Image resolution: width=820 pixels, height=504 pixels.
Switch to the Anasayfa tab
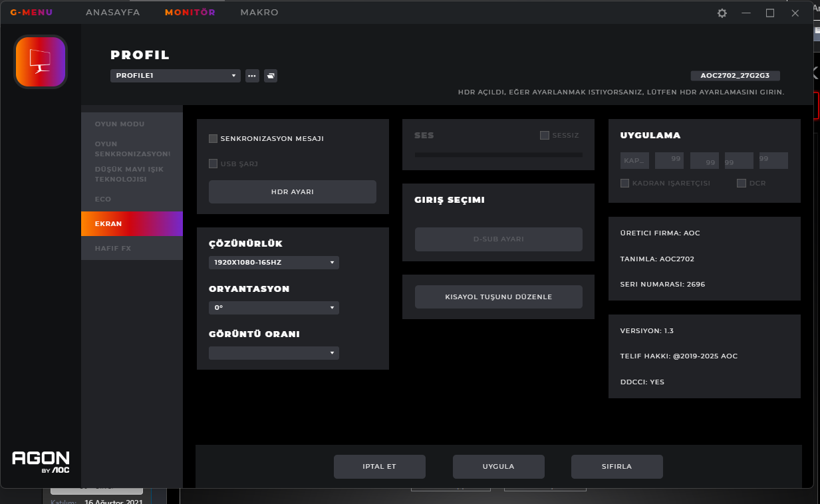[x=113, y=13]
